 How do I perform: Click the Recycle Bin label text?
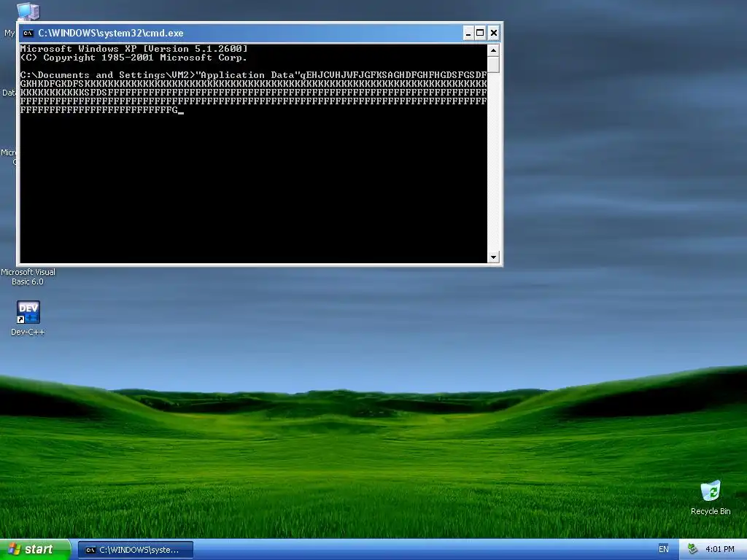click(x=711, y=511)
